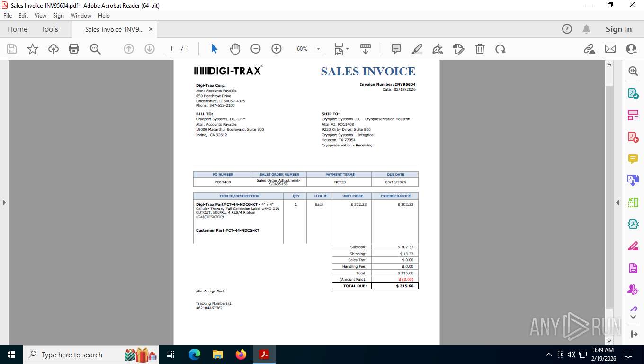Switch to the Home tab
Image resolution: width=644 pixels, height=364 pixels.
point(18,29)
